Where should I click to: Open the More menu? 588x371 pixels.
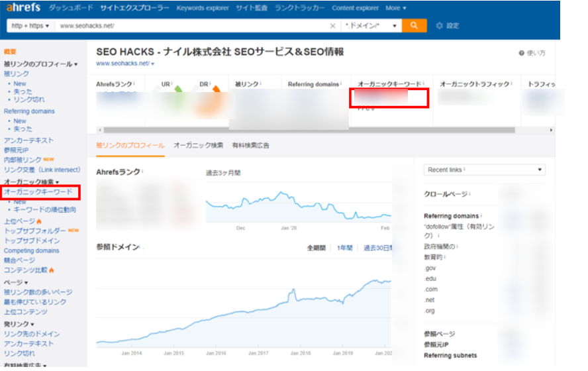395,8
